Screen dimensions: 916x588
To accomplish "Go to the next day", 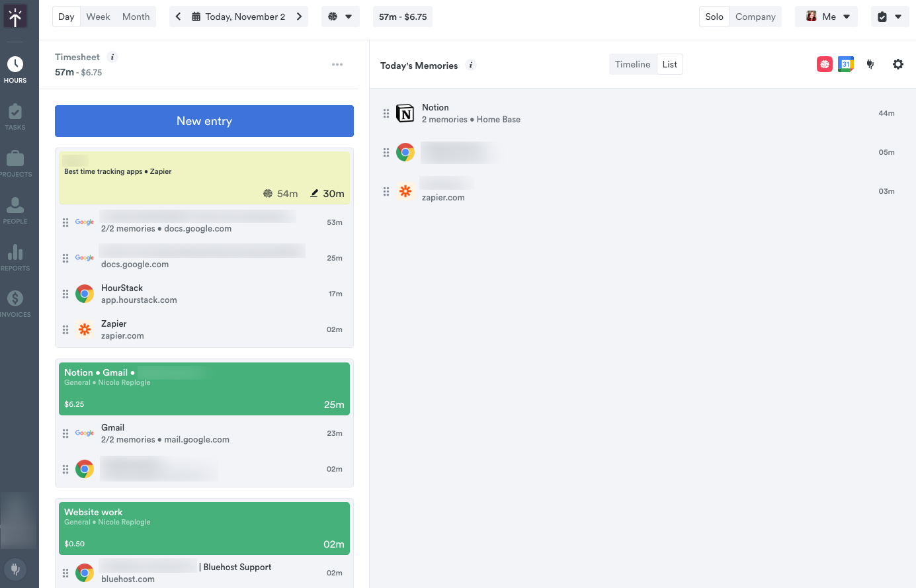I will tap(300, 17).
